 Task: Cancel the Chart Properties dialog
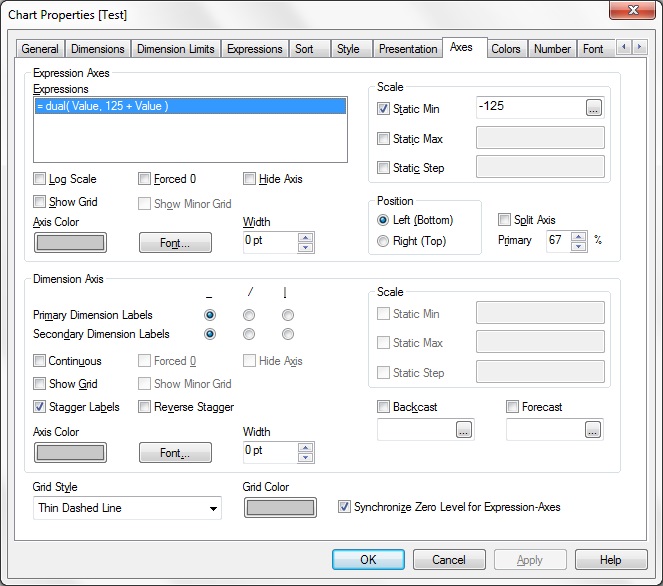449,559
